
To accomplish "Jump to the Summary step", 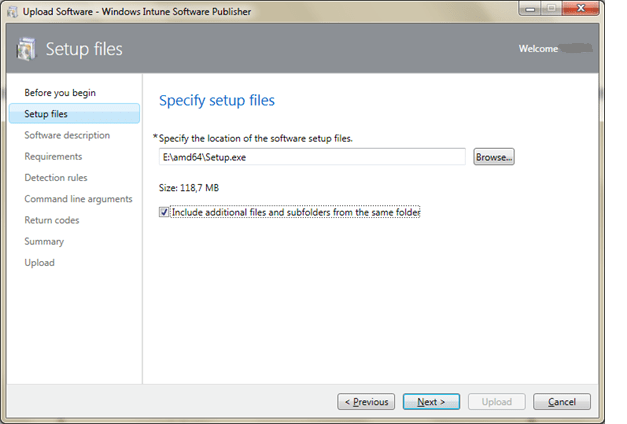I will (44, 241).
